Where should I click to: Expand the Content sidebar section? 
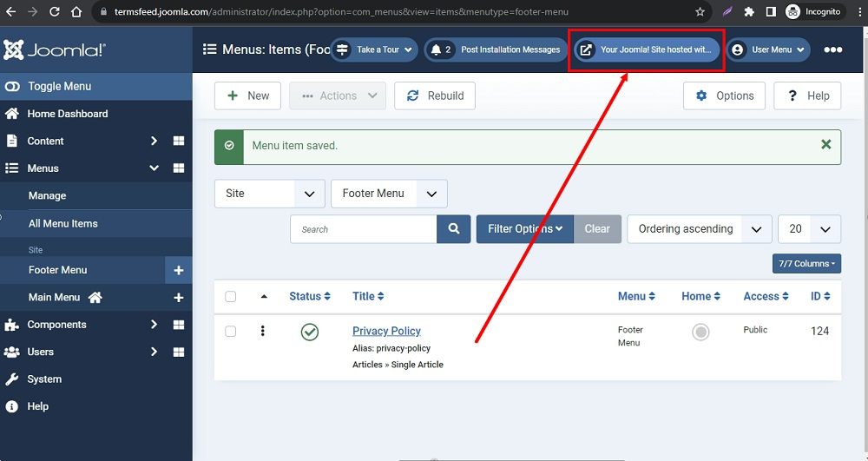[154, 142]
